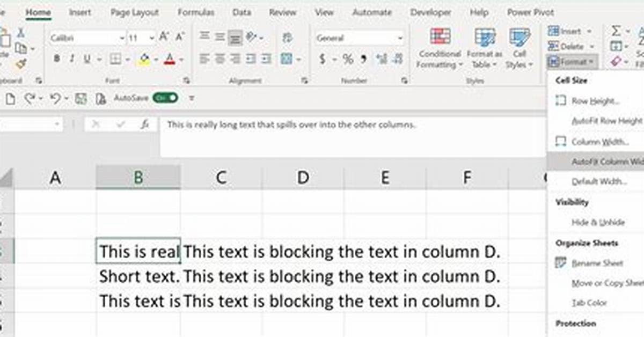Click the Insert Function fx icon
644x337 pixels.
145,124
